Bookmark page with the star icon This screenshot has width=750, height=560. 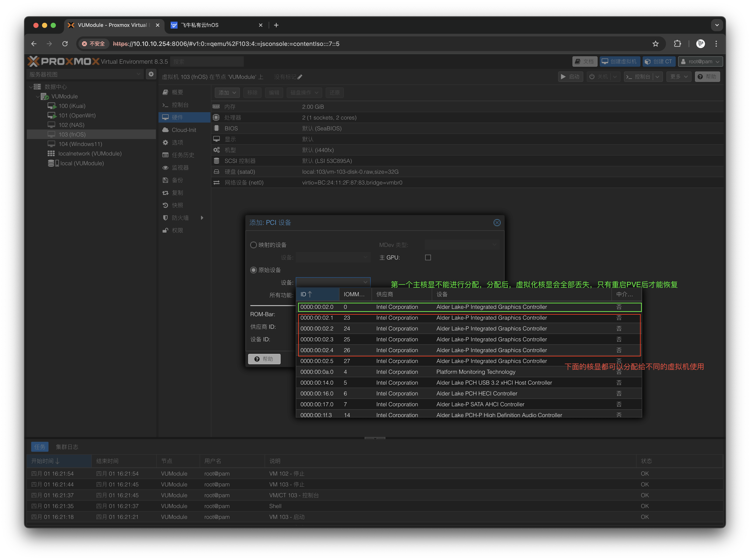(x=655, y=44)
